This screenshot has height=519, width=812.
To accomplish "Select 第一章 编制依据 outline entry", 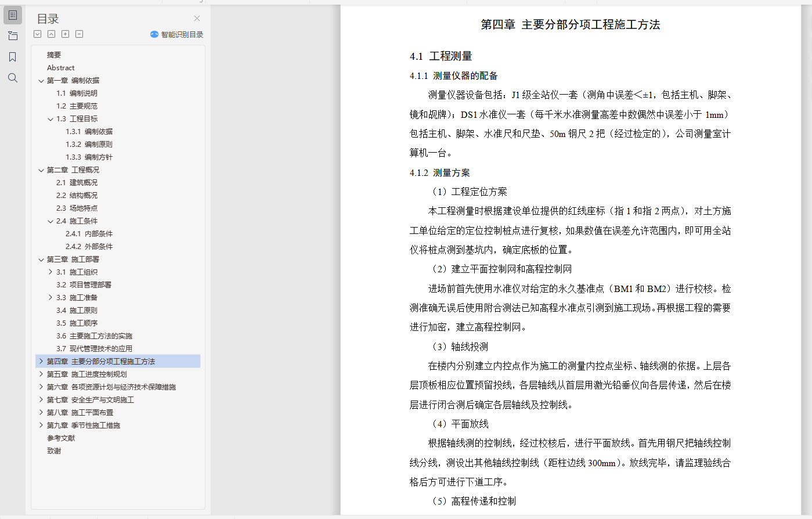I will (73, 81).
